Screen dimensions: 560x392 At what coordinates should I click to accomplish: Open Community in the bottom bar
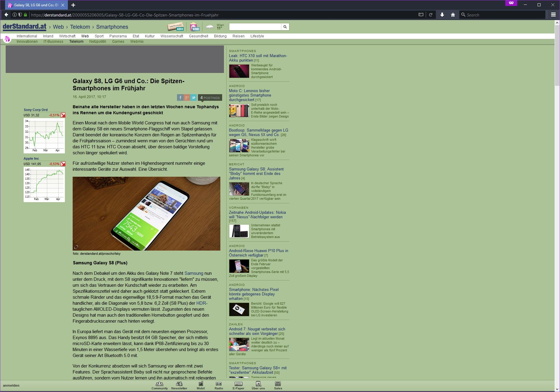(x=159, y=386)
